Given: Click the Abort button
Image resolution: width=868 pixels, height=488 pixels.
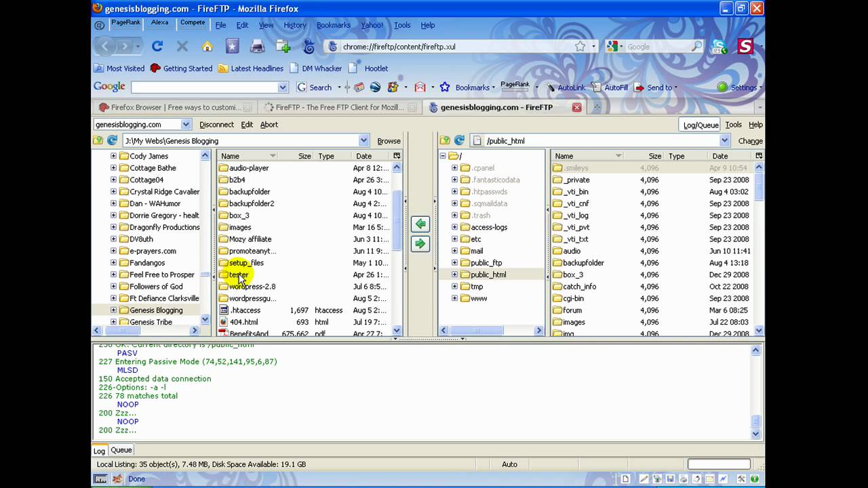Looking at the screenshot, I should click(269, 125).
